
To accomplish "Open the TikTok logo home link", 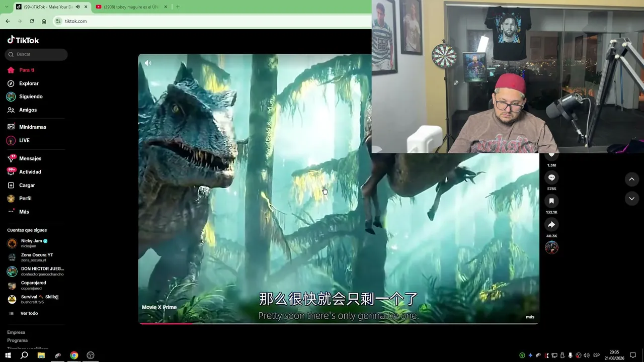I will click(23, 40).
